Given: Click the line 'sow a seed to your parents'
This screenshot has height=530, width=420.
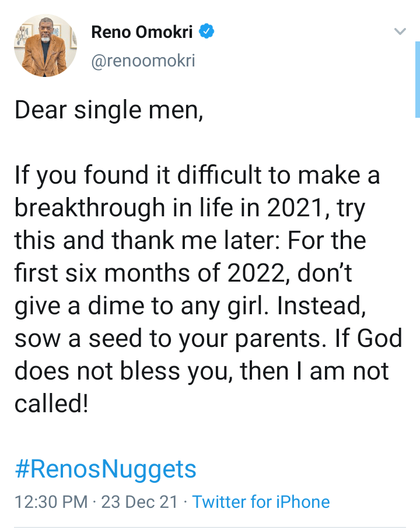Looking at the screenshot, I should coord(208,339).
